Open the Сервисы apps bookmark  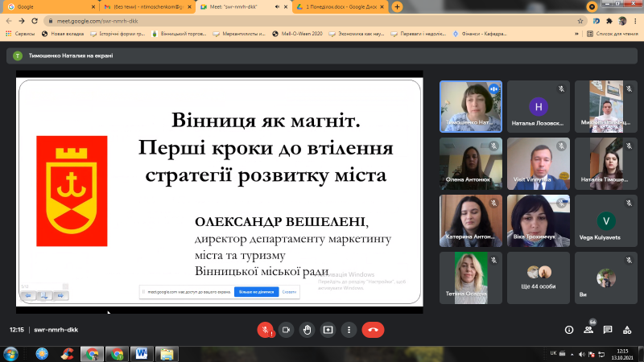click(20, 34)
